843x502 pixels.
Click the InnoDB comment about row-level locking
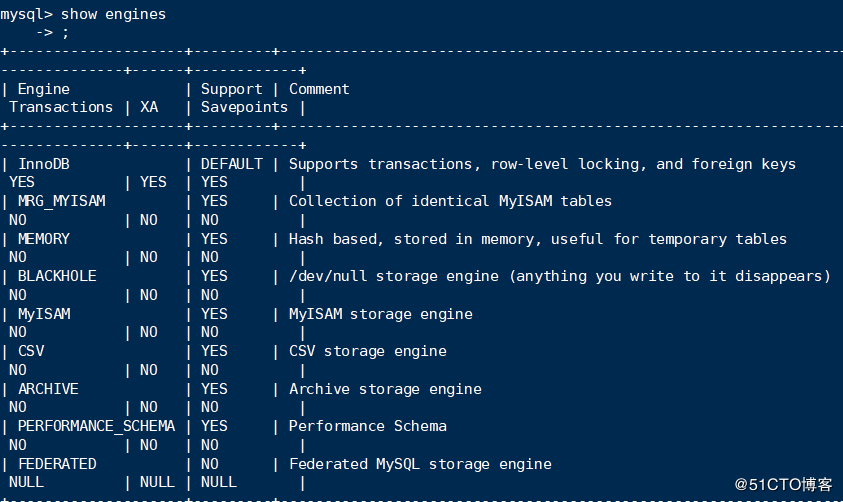(542, 164)
